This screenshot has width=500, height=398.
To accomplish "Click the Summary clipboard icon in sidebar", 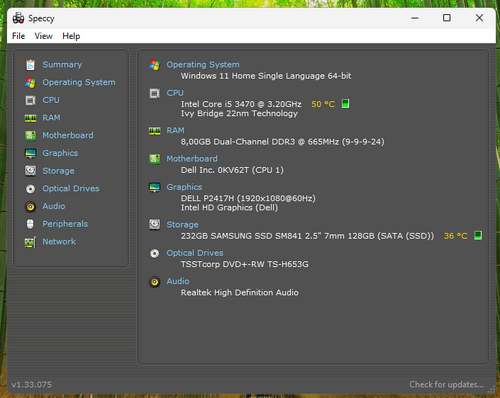I will [30, 65].
